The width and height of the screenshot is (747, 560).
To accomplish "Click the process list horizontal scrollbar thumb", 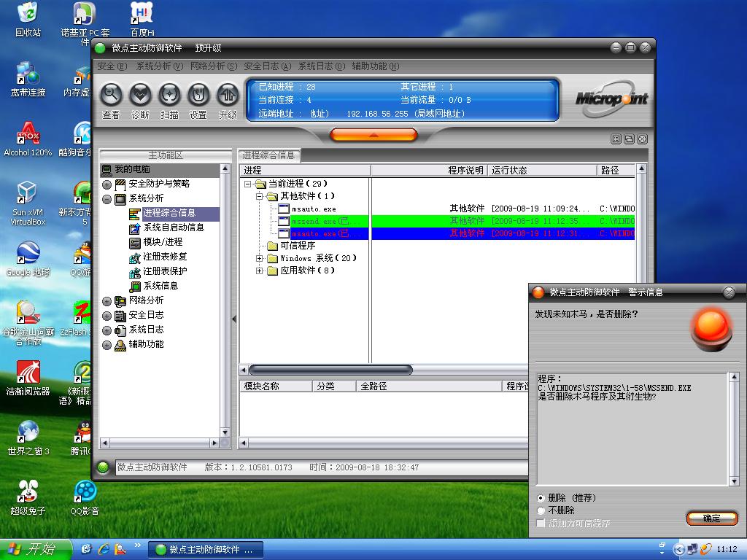I will tap(330, 370).
